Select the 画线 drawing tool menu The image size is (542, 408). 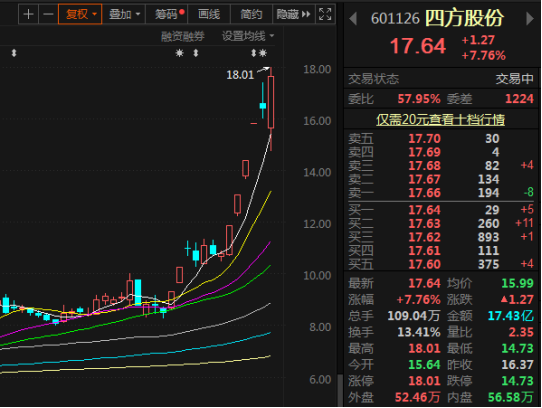209,15
